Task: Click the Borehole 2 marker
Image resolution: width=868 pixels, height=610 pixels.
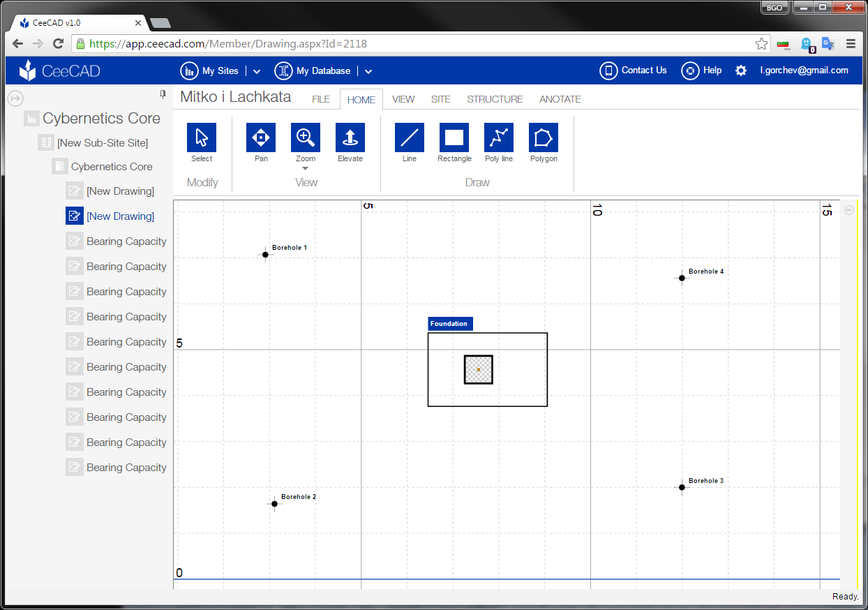Action: click(274, 504)
